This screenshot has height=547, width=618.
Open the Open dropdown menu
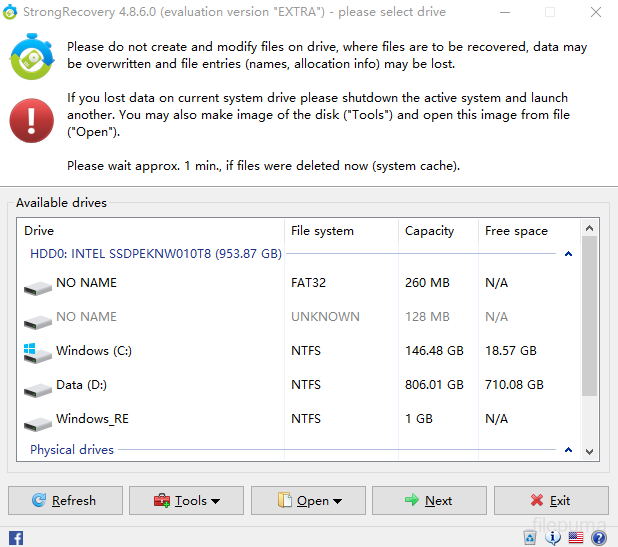coord(308,501)
